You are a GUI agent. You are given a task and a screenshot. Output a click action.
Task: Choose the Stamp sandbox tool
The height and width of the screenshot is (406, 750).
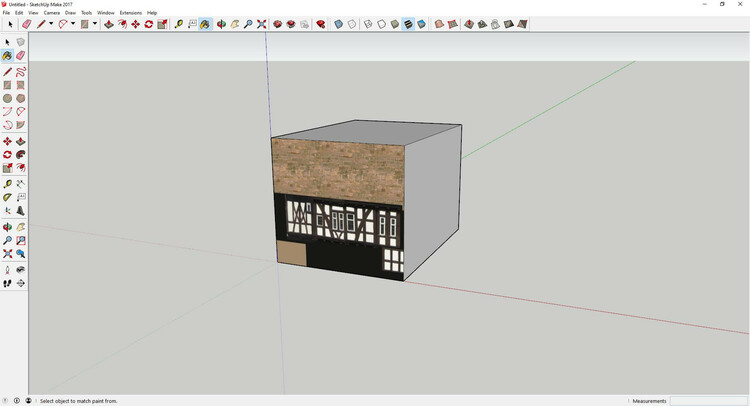tap(482, 24)
